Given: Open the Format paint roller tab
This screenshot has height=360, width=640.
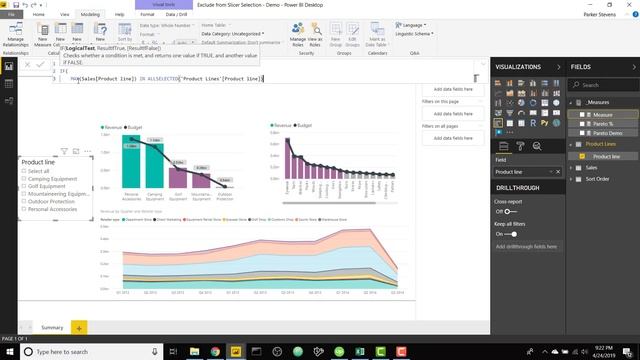Looking at the screenshot, I should point(520,146).
